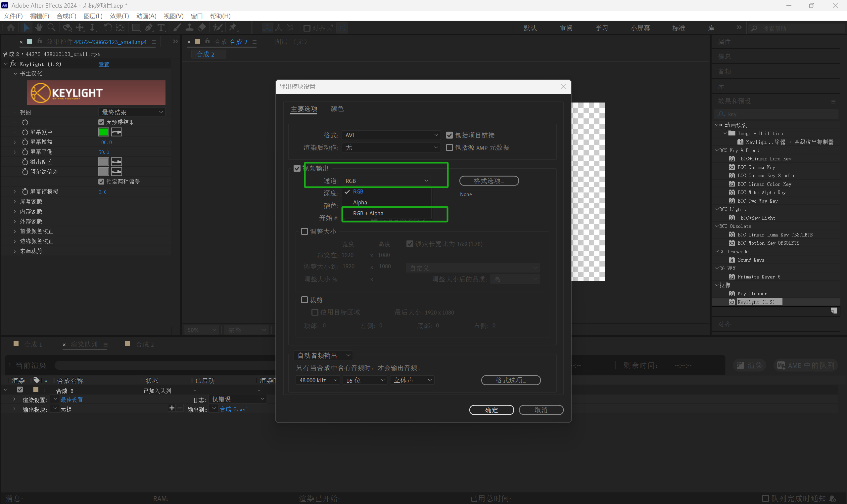Select the Eraser tool
Image resolution: width=847 pixels, height=504 pixels.
pos(202,28)
